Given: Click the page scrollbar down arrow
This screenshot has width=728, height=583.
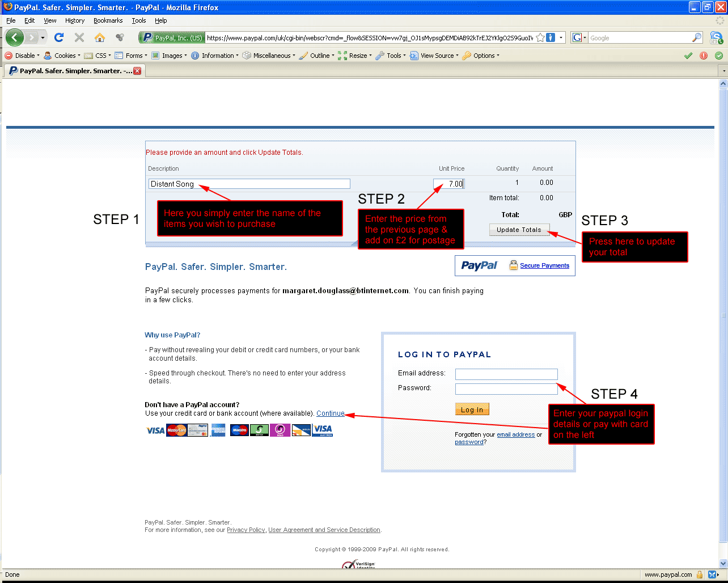Looking at the screenshot, I should pyautogui.click(x=723, y=563).
